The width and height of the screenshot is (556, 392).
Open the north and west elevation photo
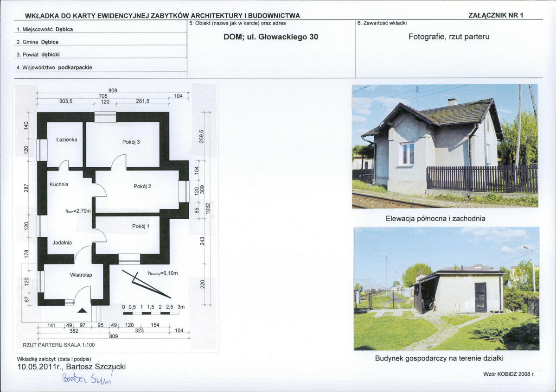point(445,146)
